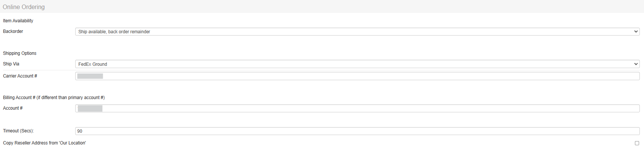Enable Copy Reseller Address checkbox
The image size is (644, 160).
click(637, 143)
